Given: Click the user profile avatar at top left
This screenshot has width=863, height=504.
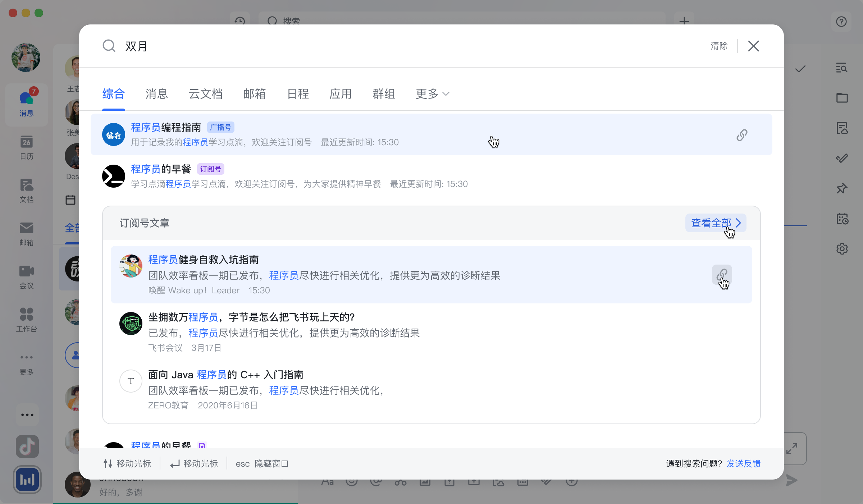Looking at the screenshot, I should click(x=26, y=58).
